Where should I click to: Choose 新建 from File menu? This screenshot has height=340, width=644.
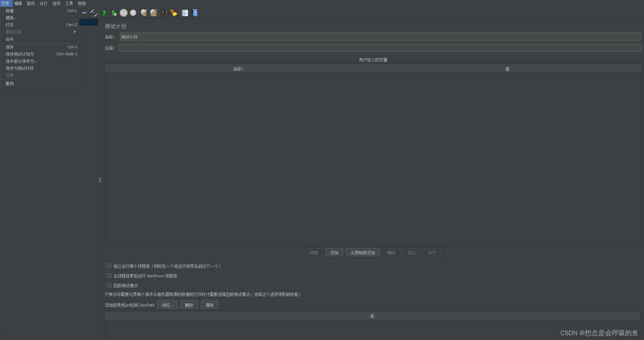pyautogui.click(x=40, y=11)
